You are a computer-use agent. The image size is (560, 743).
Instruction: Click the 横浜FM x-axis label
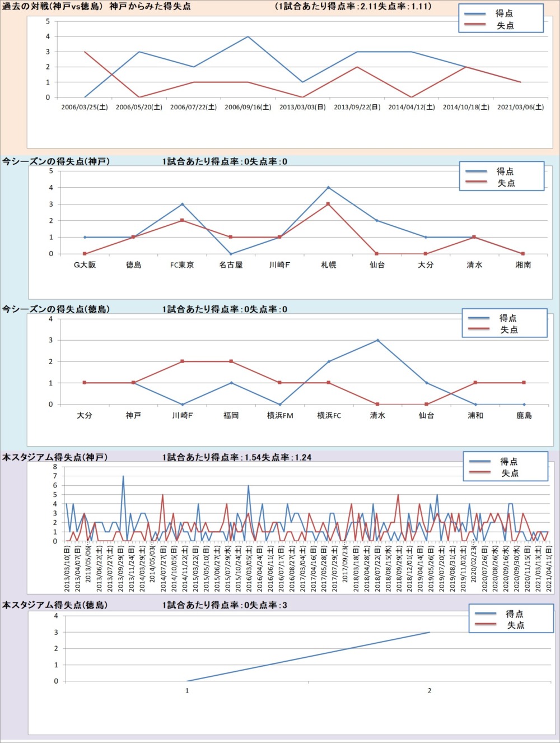pyautogui.click(x=280, y=415)
